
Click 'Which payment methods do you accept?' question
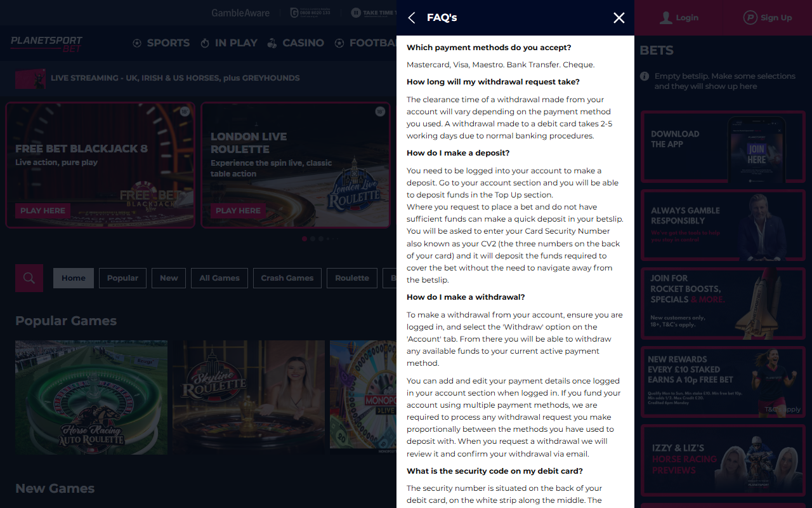(x=489, y=48)
